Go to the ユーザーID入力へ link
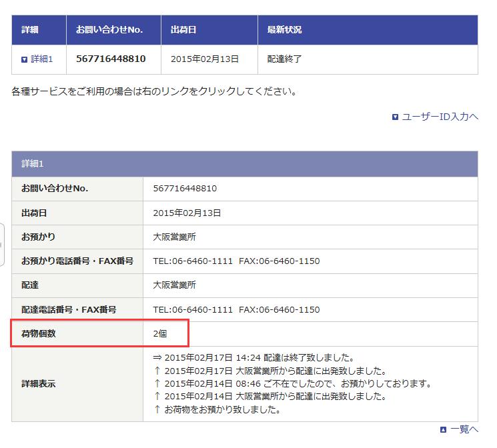This screenshot has width=497, height=448. click(440, 117)
